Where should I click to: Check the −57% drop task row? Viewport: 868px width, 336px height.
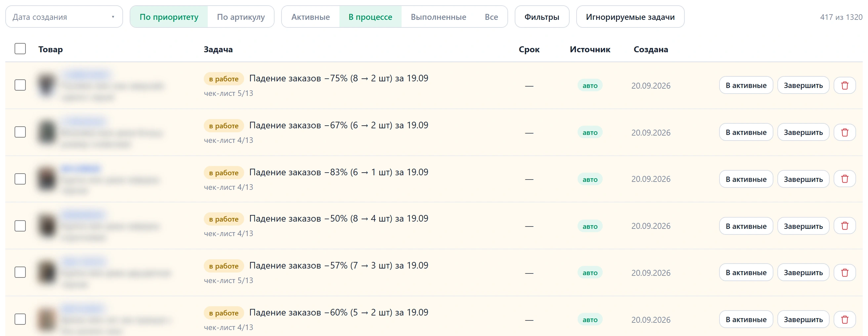pos(20,272)
